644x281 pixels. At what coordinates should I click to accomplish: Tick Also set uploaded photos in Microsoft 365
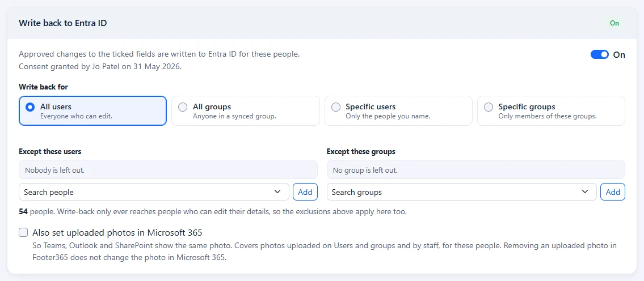23,233
